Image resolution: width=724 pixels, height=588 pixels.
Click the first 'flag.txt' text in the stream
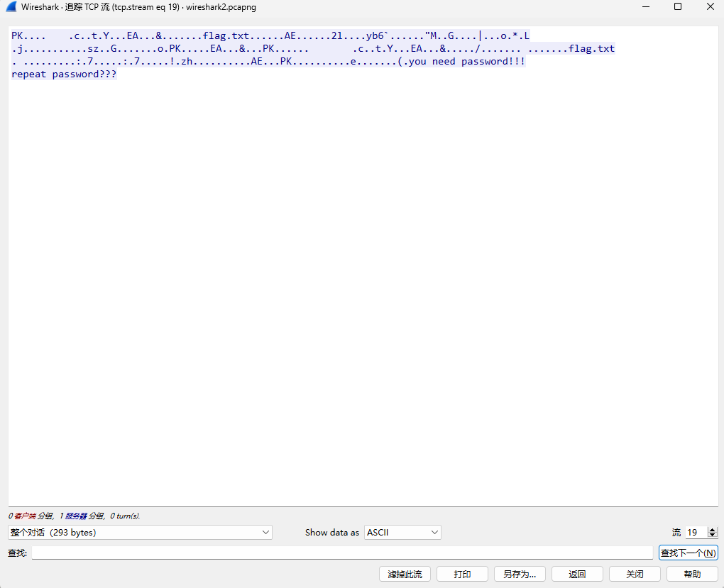(226, 35)
